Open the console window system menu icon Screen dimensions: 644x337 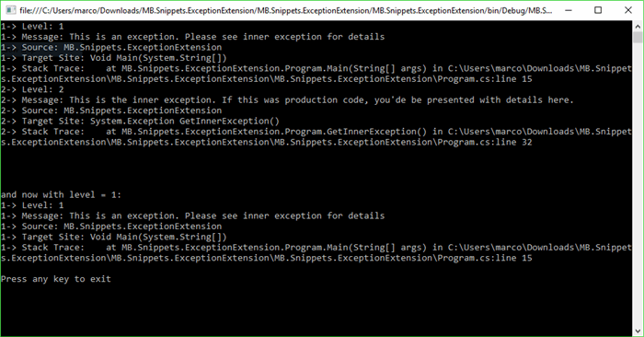11,10
